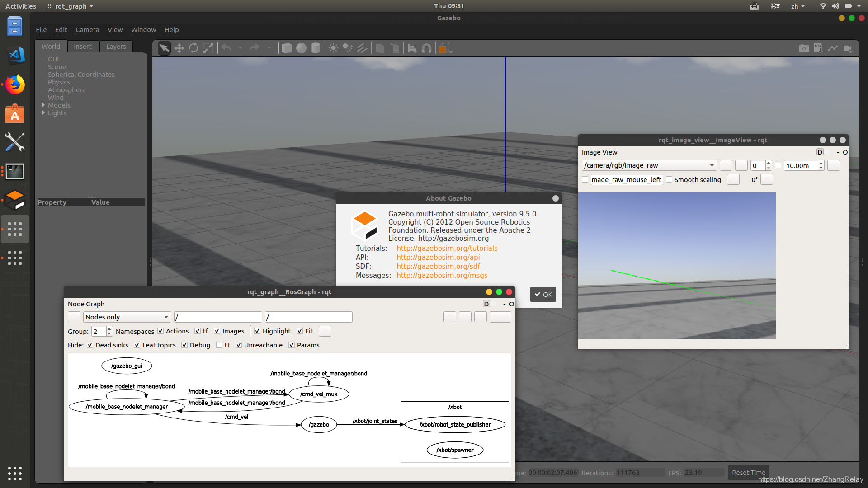This screenshot has height=488, width=868.
Task: Select the arrow selection mode tool
Action: 164,48
